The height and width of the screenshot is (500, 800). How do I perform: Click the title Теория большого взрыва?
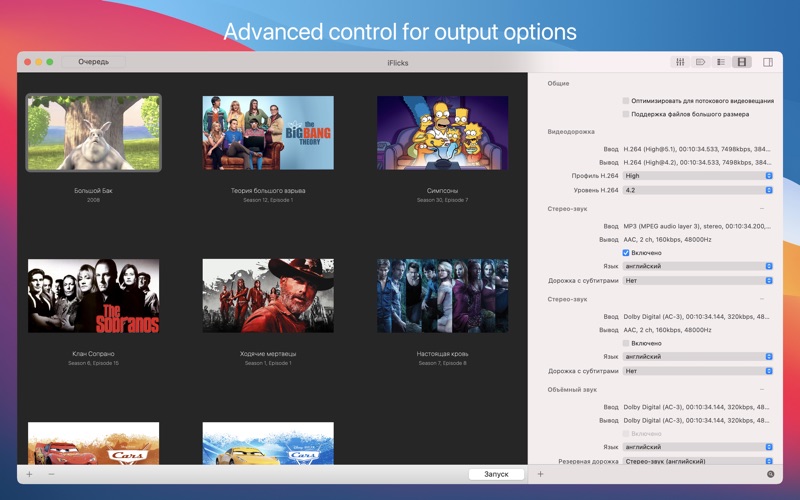click(268, 190)
